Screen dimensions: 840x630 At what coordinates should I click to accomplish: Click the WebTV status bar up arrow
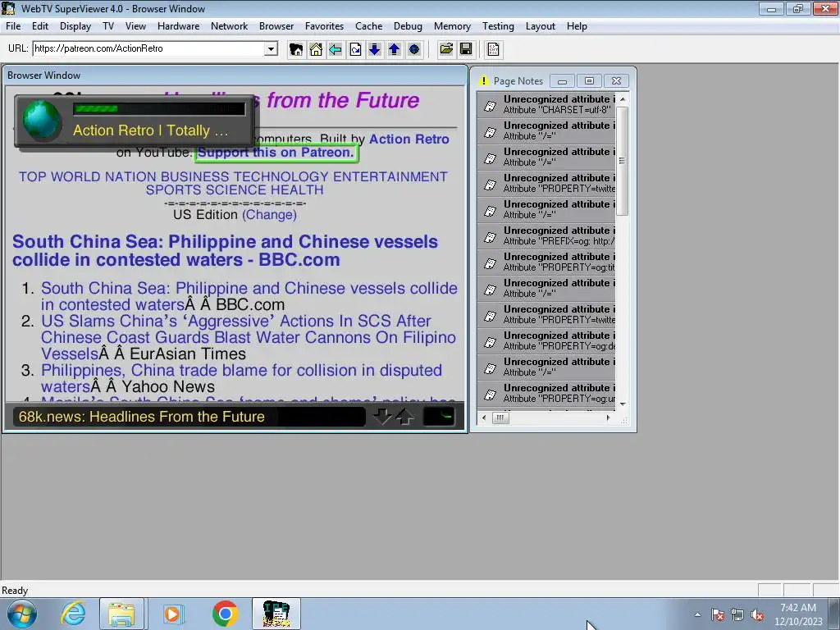pos(404,416)
